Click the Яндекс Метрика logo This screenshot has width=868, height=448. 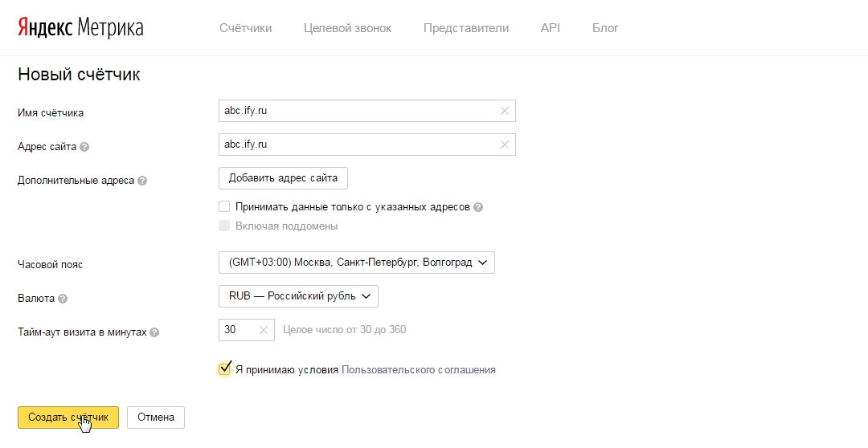[x=80, y=28]
